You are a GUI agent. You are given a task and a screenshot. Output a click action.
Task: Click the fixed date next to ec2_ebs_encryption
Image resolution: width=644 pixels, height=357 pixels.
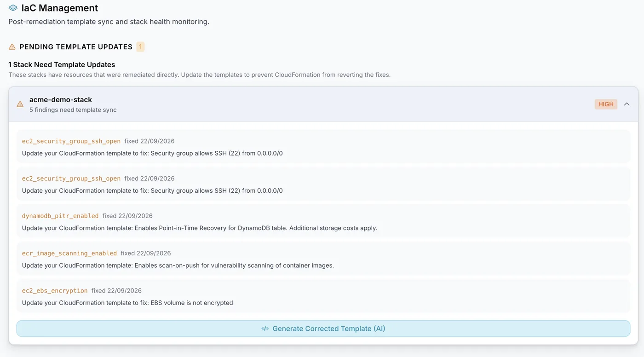pos(116,291)
